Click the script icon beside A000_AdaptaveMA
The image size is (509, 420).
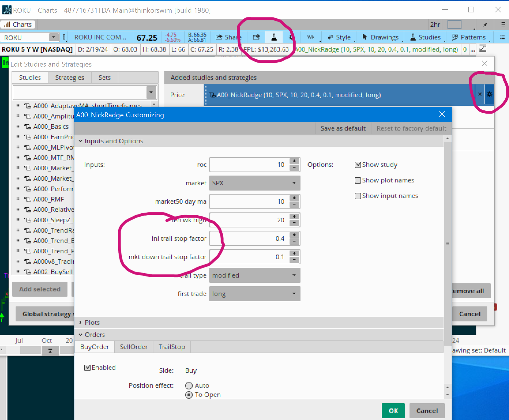[x=28, y=106]
